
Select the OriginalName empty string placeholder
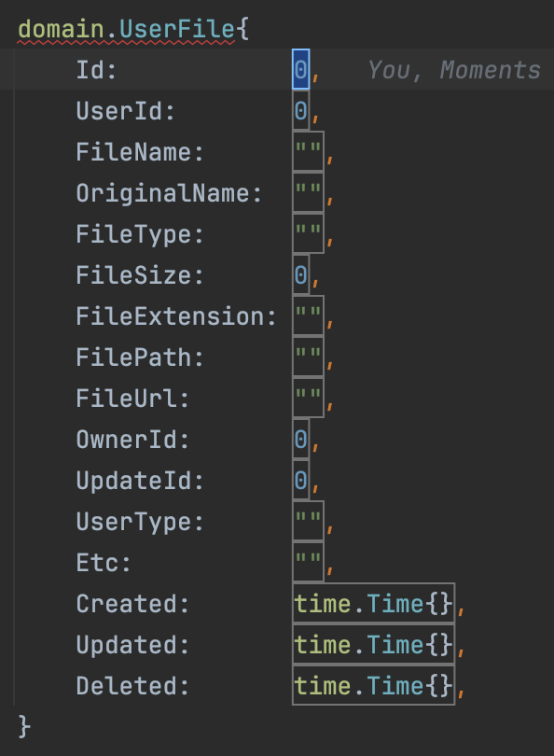pyautogui.click(x=309, y=192)
